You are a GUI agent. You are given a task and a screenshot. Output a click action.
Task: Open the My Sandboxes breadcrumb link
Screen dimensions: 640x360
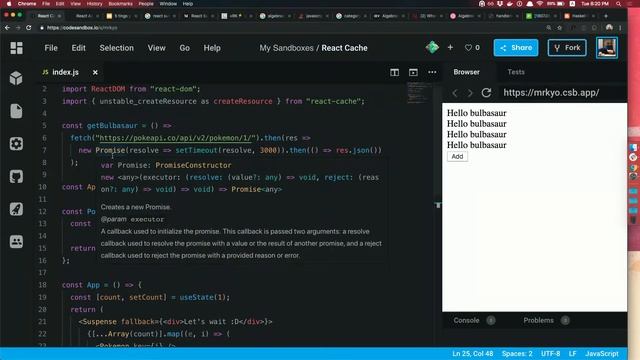(x=286, y=48)
